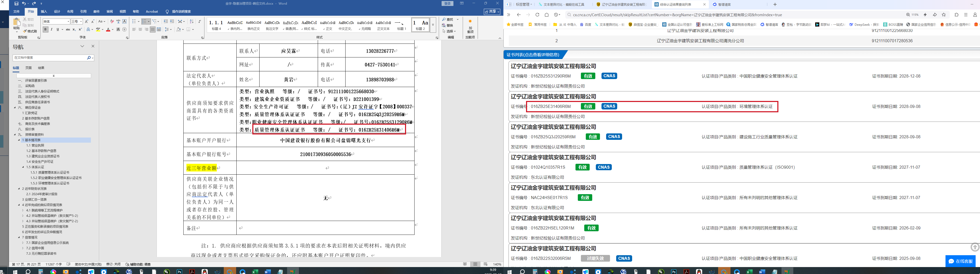
Task: Undo the last action in Word
Action: click(24, 3)
